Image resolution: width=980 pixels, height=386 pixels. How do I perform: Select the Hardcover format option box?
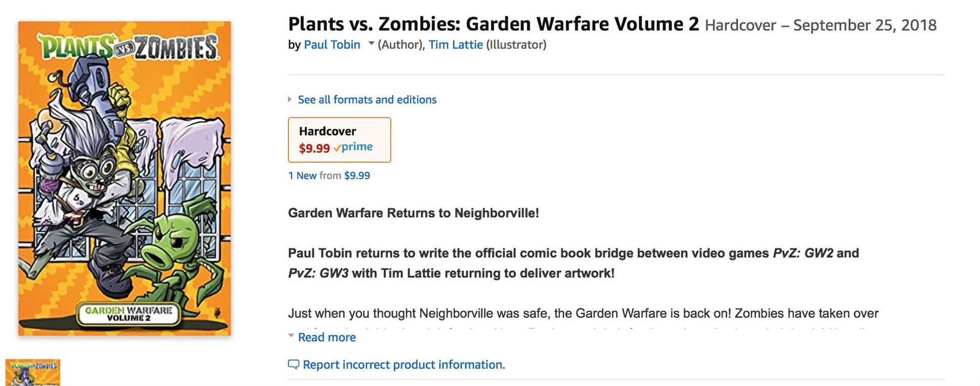(x=339, y=139)
